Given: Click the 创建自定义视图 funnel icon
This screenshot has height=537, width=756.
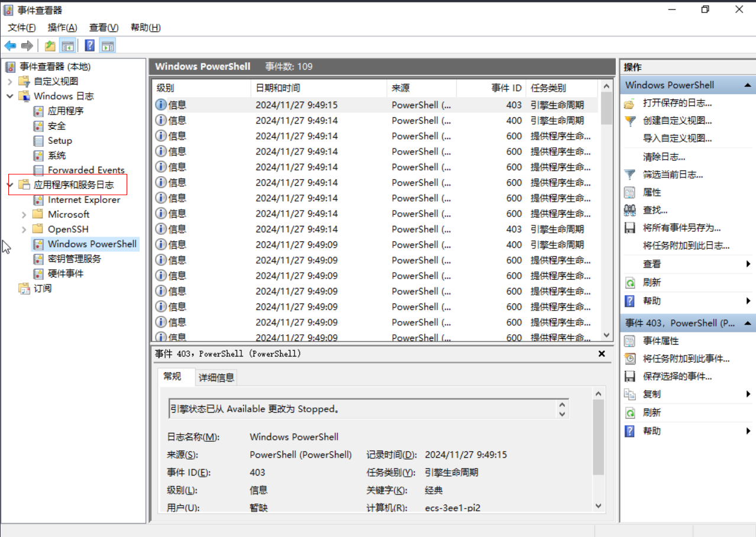Looking at the screenshot, I should click(630, 121).
